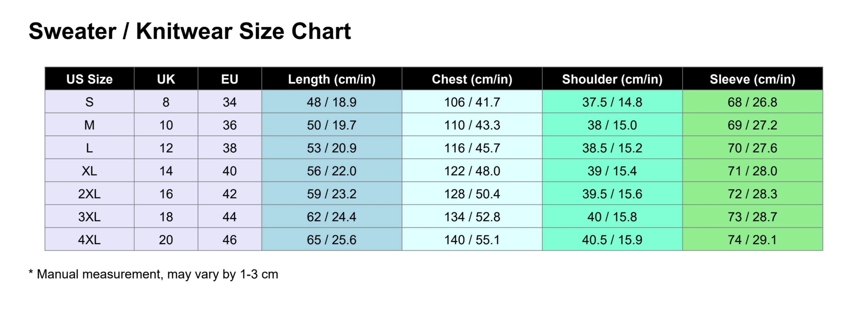Select the sleeve cell 69 / 27.2
The image size is (868, 319).
pos(752,125)
